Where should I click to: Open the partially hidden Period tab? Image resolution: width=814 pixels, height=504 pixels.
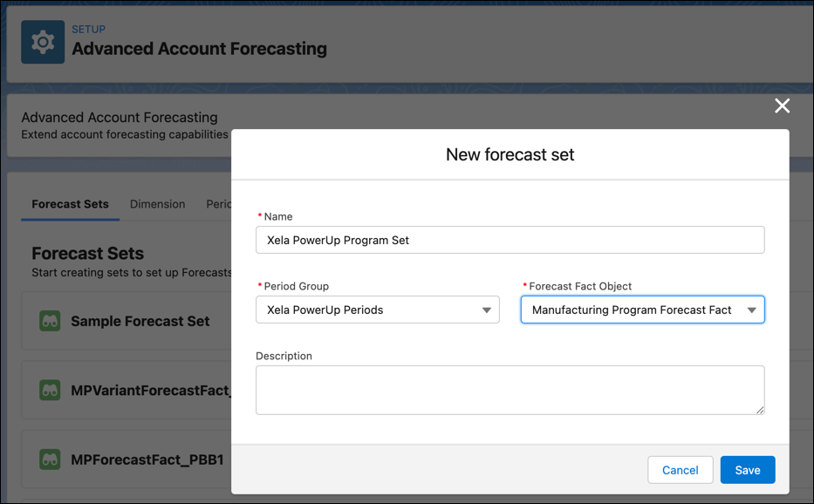pos(219,204)
